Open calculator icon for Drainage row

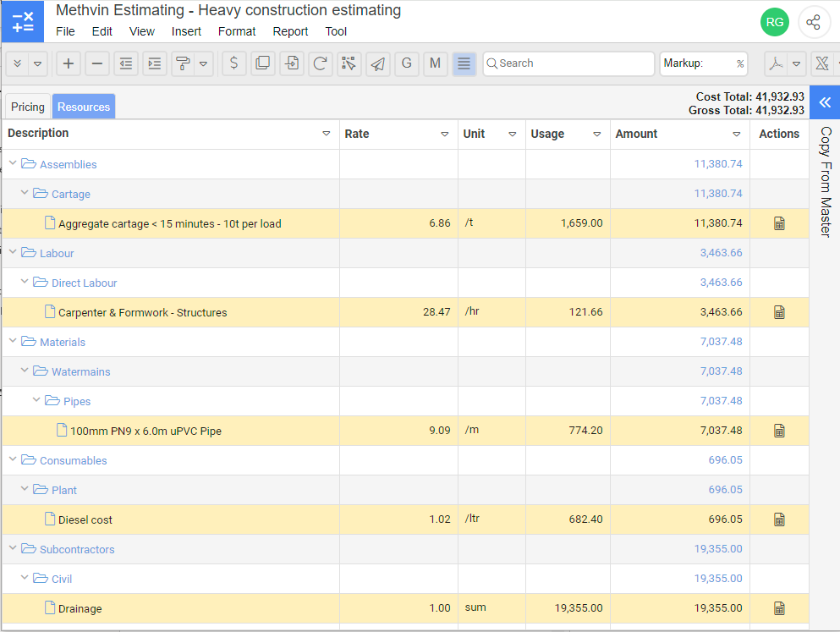pos(779,608)
